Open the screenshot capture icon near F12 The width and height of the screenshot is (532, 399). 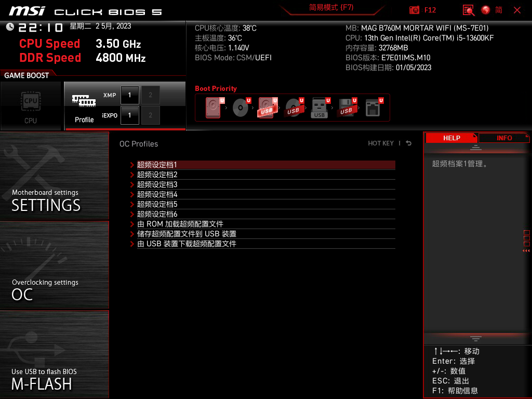pyautogui.click(x=415, y=10)
